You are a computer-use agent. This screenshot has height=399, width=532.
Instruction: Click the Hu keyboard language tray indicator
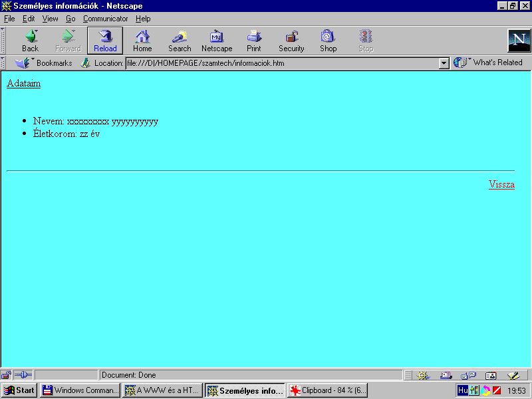pos(462,390)
